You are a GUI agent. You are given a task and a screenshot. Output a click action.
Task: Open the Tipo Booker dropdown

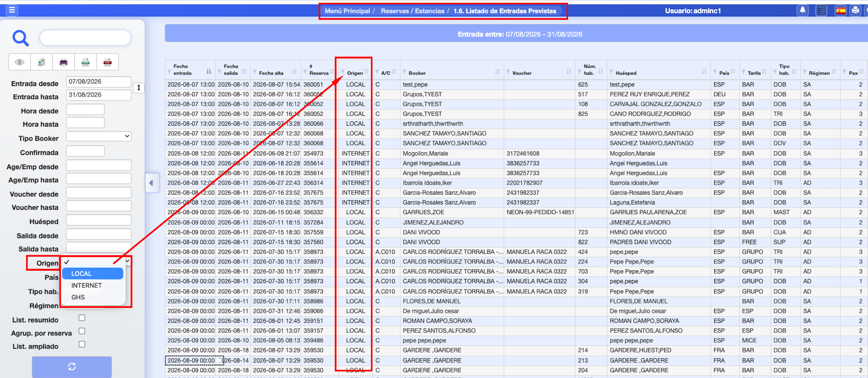coord(99,136)
